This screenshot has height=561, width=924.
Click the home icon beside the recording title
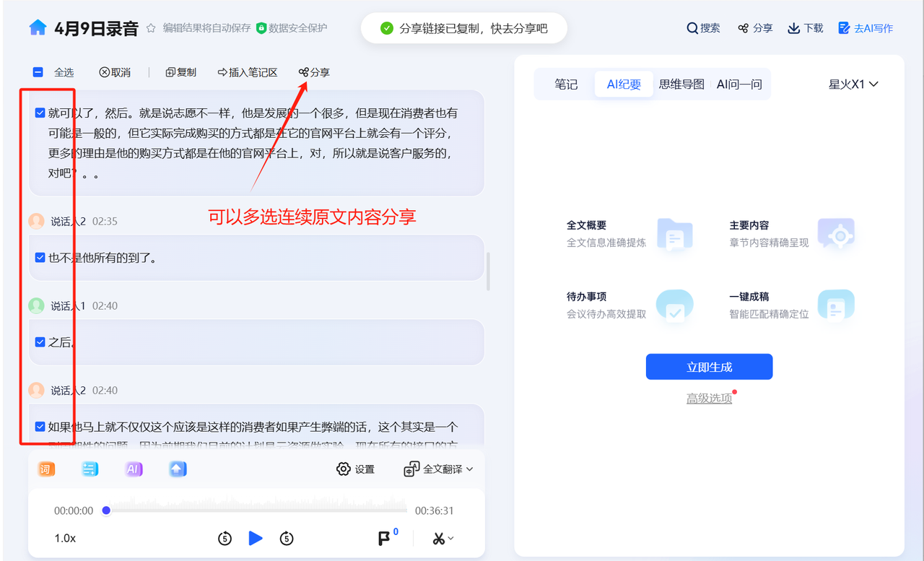pyautogui.click(x=38, y=28)
